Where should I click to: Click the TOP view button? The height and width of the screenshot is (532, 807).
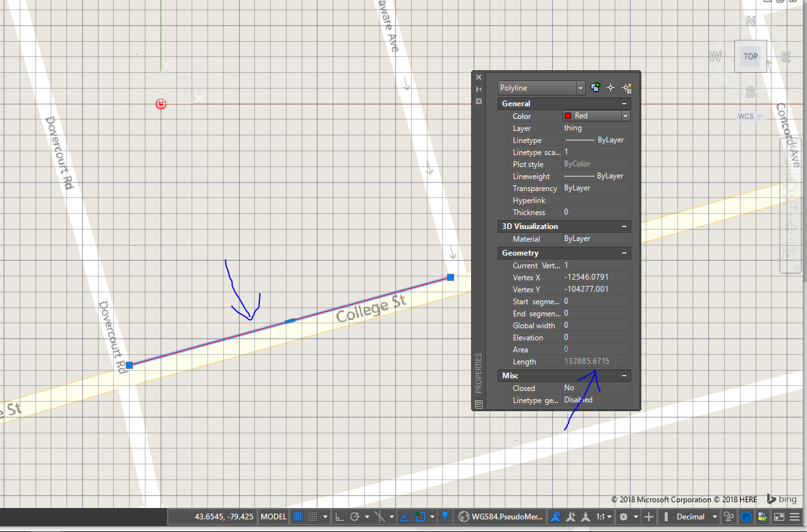click(750, 56)
